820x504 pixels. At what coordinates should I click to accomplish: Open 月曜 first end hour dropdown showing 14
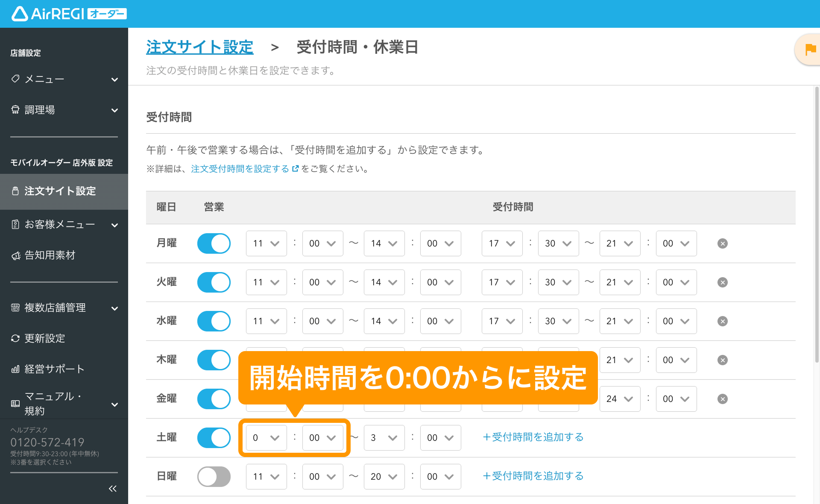384,243
